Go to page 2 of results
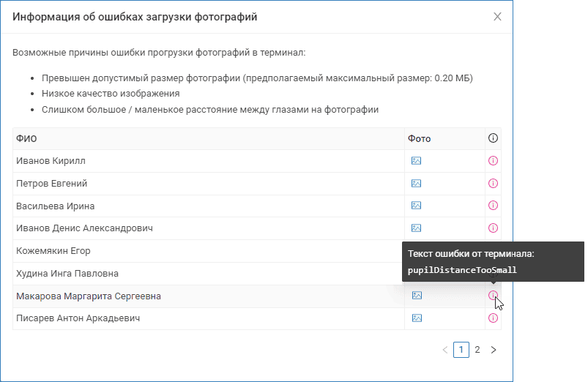Image resolution: width=588 pixels, height=382 pixels. (477, 350)
